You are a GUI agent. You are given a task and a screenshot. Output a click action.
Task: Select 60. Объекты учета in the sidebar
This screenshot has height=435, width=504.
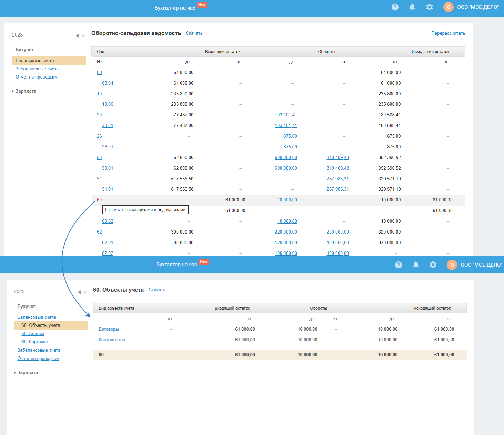[51, 325]
